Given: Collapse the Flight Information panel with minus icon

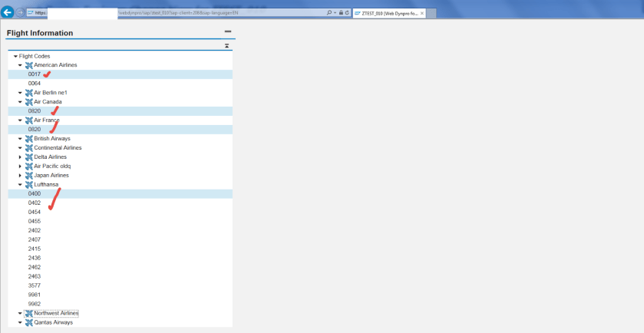Looking at the screenshot, I should coord(228,31).
